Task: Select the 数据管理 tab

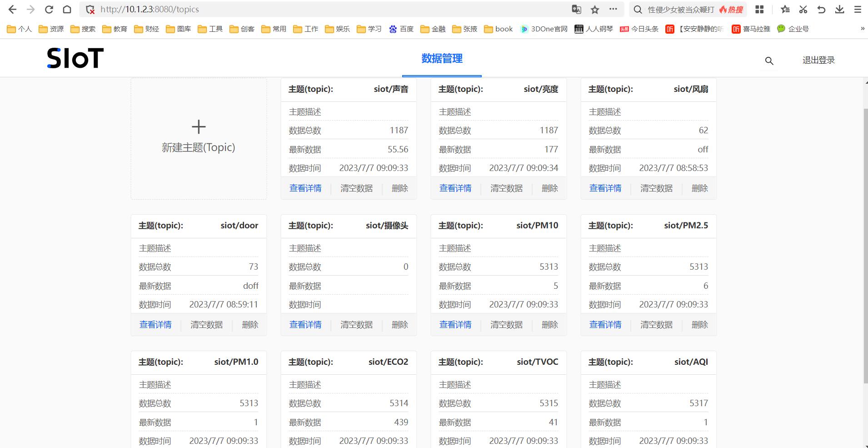Action: (442, 58)
